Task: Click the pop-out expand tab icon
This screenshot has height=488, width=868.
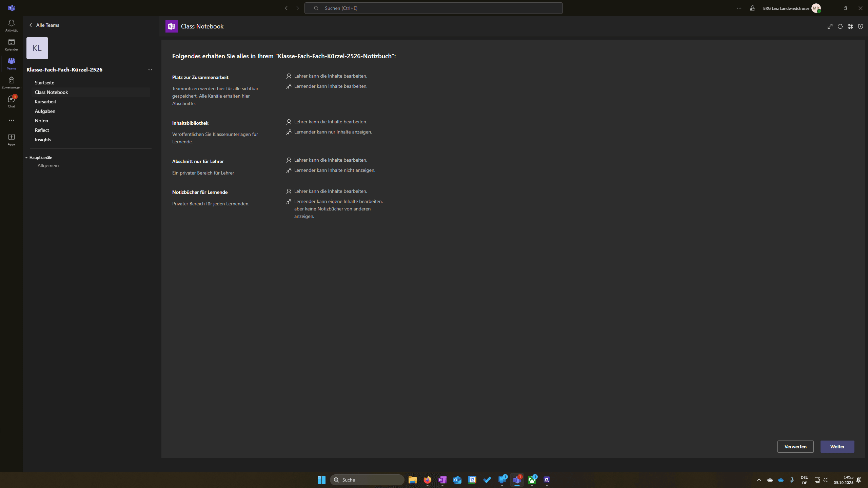Action: pyautogui.click(x=830, y=26)
